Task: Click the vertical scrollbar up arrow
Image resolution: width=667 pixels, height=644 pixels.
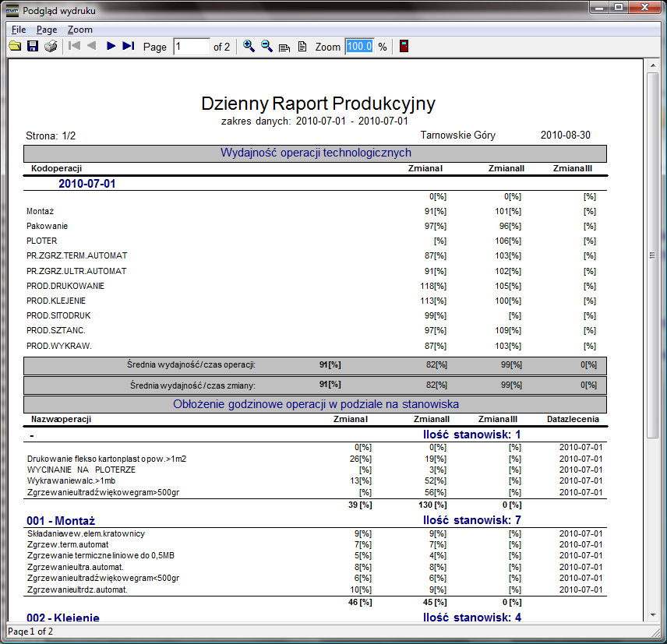Action: click(653, 68)
